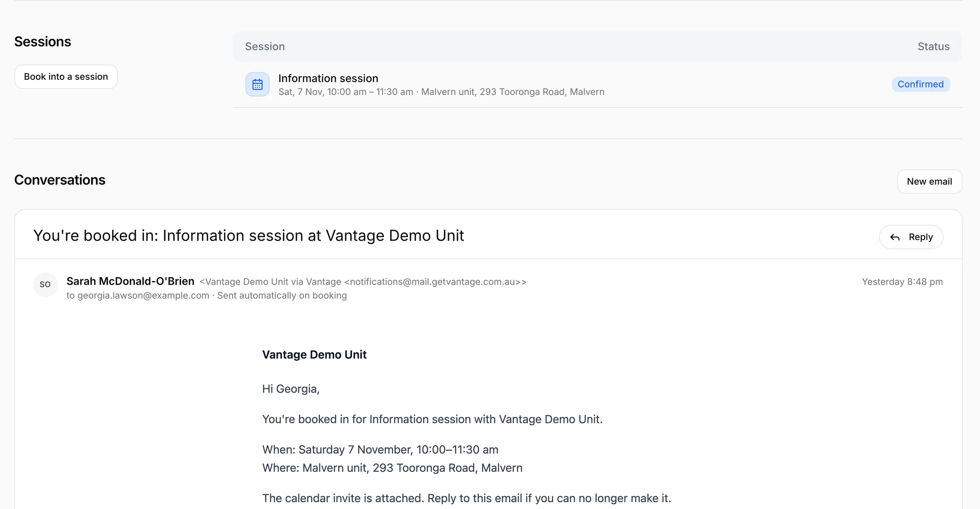
Task: Select the Sessions section heading
Action: point(43,42)
